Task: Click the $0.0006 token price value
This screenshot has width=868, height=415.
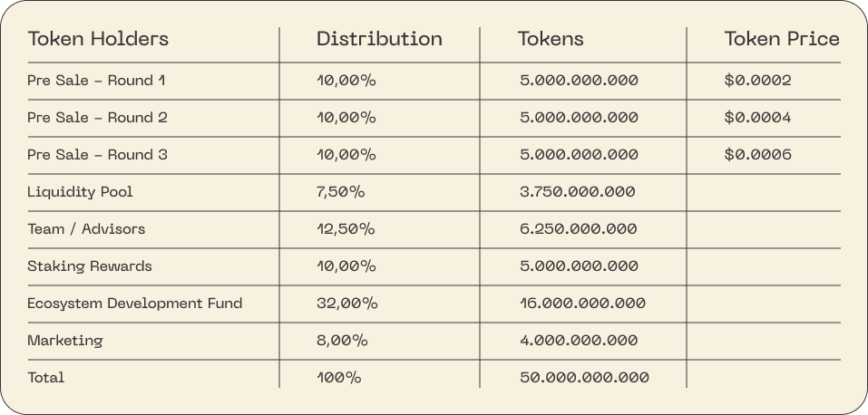Action: 758,155
